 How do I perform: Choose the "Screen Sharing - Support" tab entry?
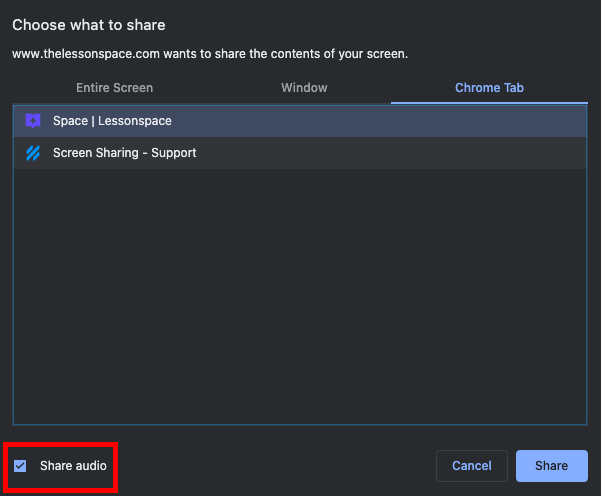[124, 153]
